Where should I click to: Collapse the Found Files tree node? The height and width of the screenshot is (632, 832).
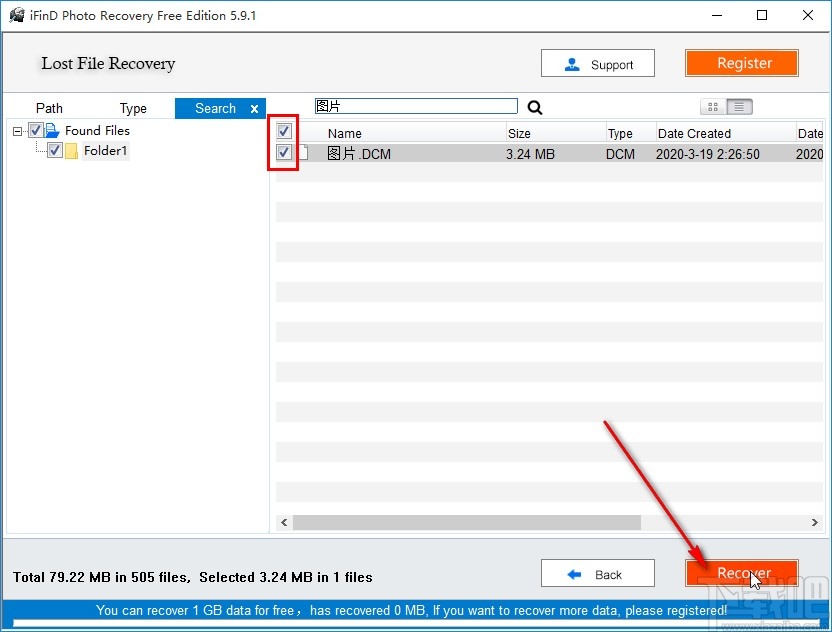coord(18,131)
